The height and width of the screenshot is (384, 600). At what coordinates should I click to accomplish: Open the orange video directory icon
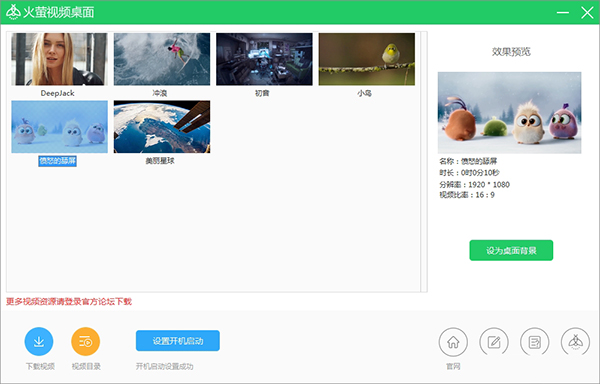85,342
